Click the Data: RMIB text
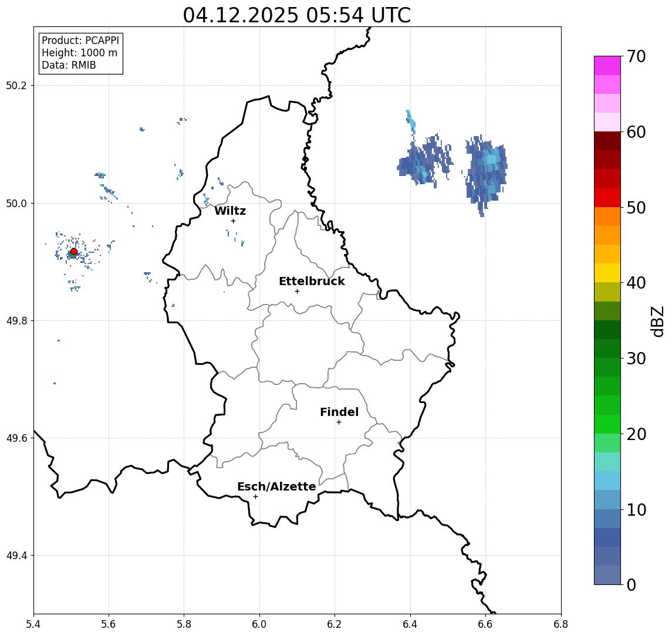The image size is (672, 636). click(69, 65)
